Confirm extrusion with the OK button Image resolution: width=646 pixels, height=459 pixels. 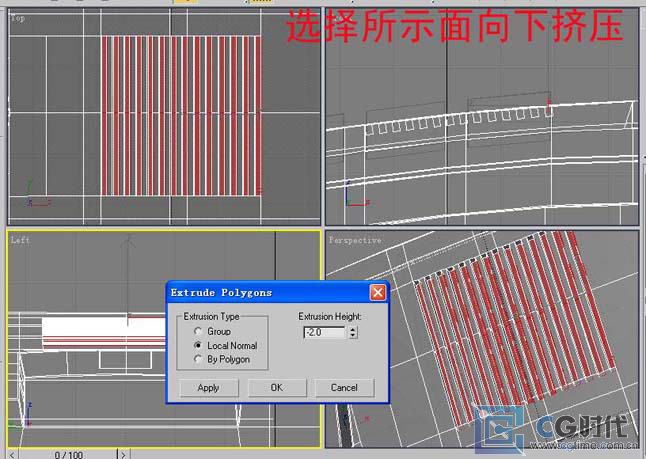click(277, 388)
